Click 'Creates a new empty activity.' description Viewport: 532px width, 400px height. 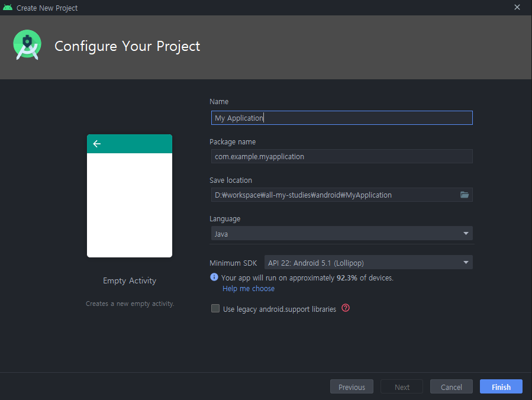(130, 304)
